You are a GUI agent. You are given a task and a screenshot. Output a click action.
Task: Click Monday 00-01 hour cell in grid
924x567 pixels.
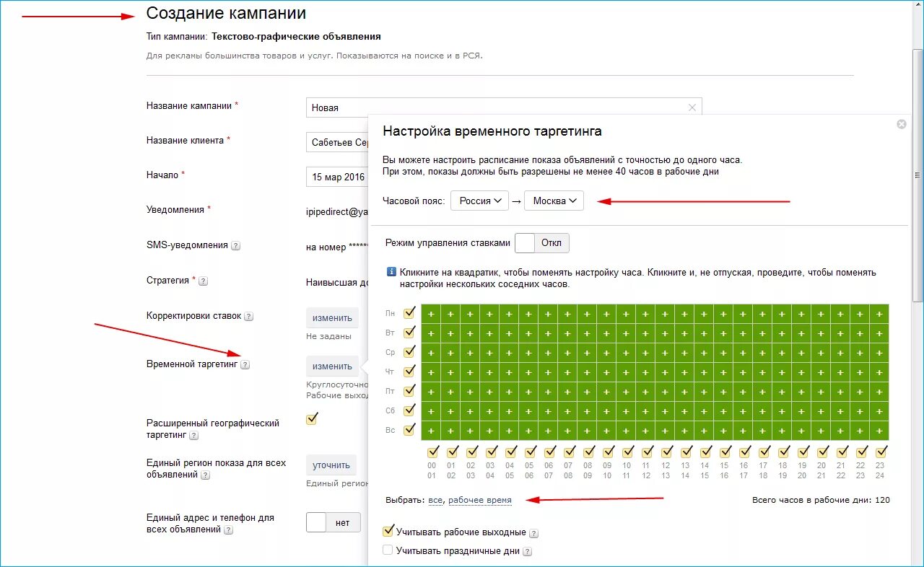[431, 314]
